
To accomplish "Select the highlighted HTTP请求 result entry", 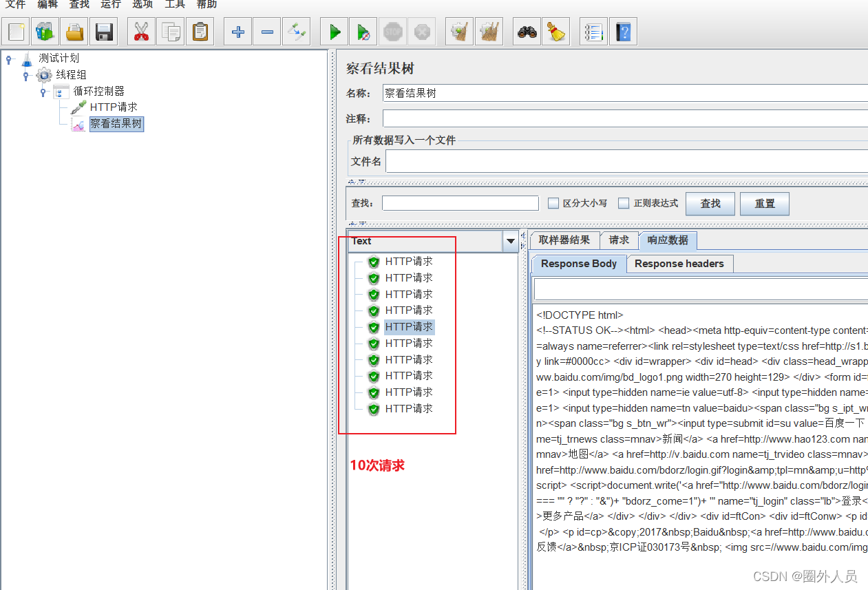I will [409, 327].
